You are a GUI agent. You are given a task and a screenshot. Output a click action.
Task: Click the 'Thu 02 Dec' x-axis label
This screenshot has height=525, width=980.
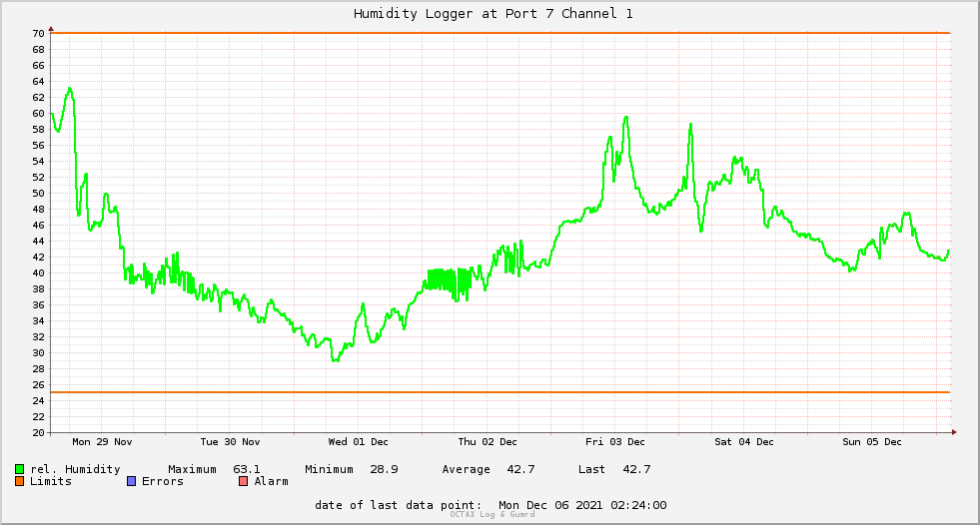(488, 442)
